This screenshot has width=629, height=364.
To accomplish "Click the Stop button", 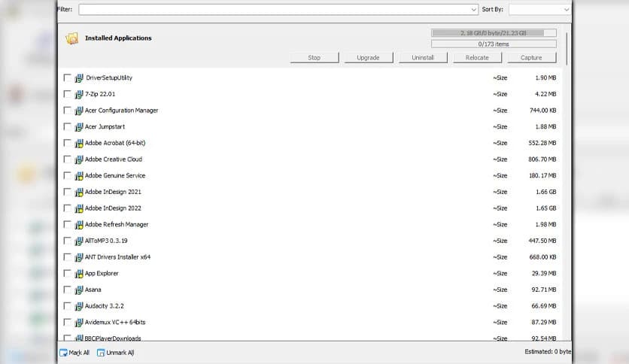I will [314, 58].
